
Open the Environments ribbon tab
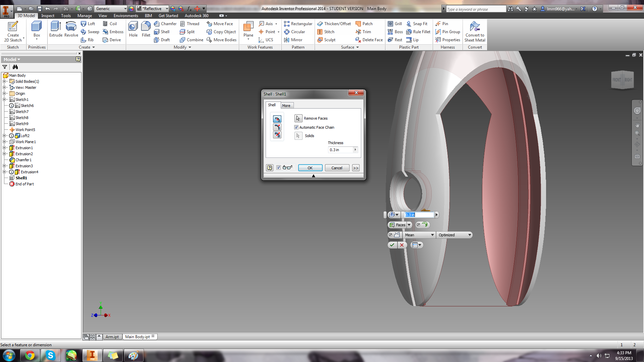pyautogui.click(x=126, y=16)
